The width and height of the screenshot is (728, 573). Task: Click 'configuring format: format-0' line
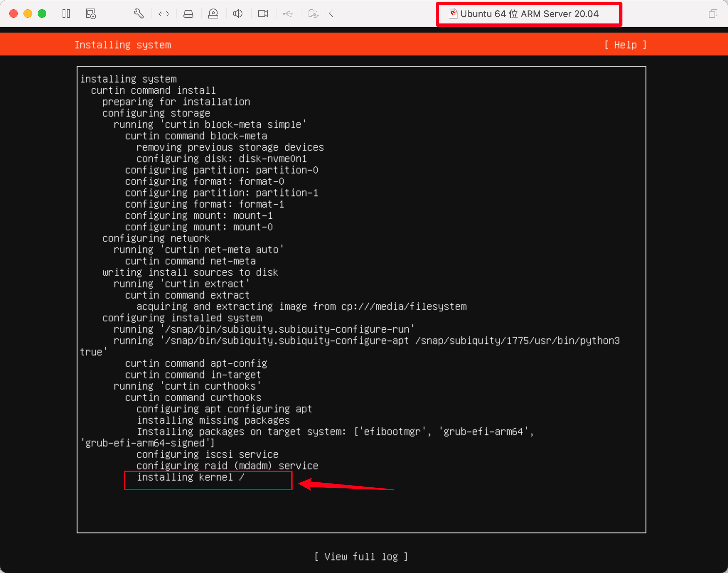pyautogui.click(x=204, y=181)
